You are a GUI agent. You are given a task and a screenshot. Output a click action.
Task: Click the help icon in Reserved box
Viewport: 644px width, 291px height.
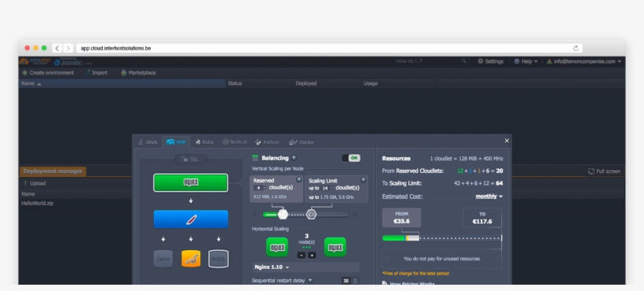pyautogui.click(x=298, y=179)
